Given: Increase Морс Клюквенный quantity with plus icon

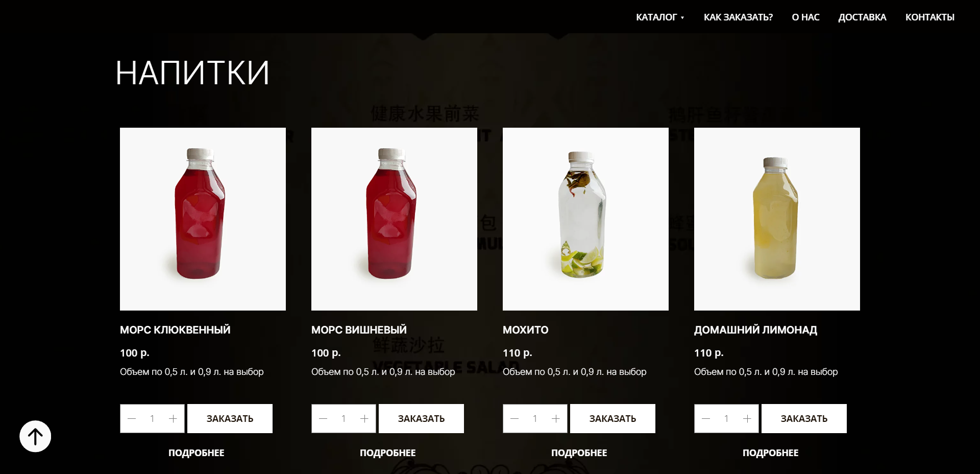Looking at the screenshot, I should click(173, 419).
